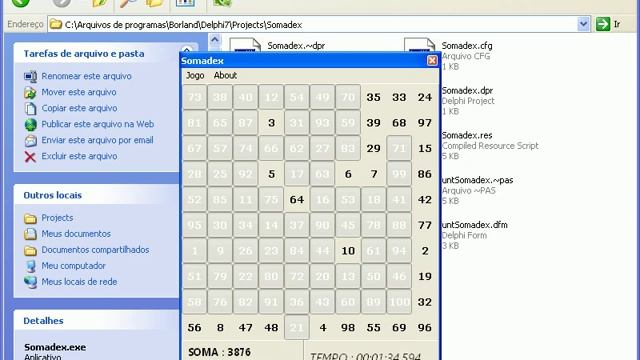Click the Renomear este arquivo icon
640x360 pixels.
(30, 76)
